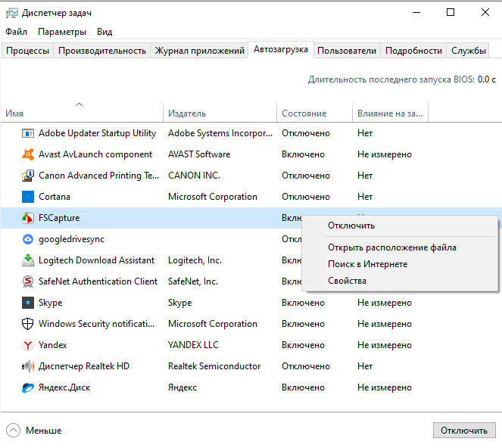
Task: Select the Яндекс.Диск name
Action: [x=64, y=387]
